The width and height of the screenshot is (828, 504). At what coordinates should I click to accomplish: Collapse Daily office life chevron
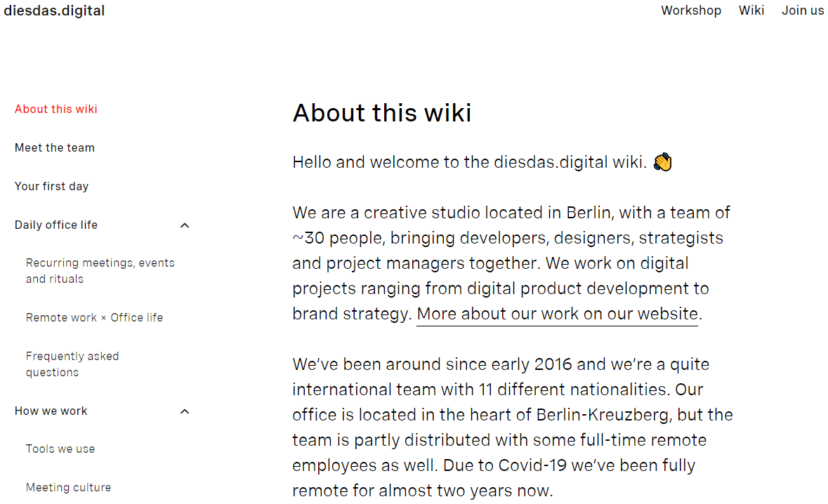click(x=185, y=225)
